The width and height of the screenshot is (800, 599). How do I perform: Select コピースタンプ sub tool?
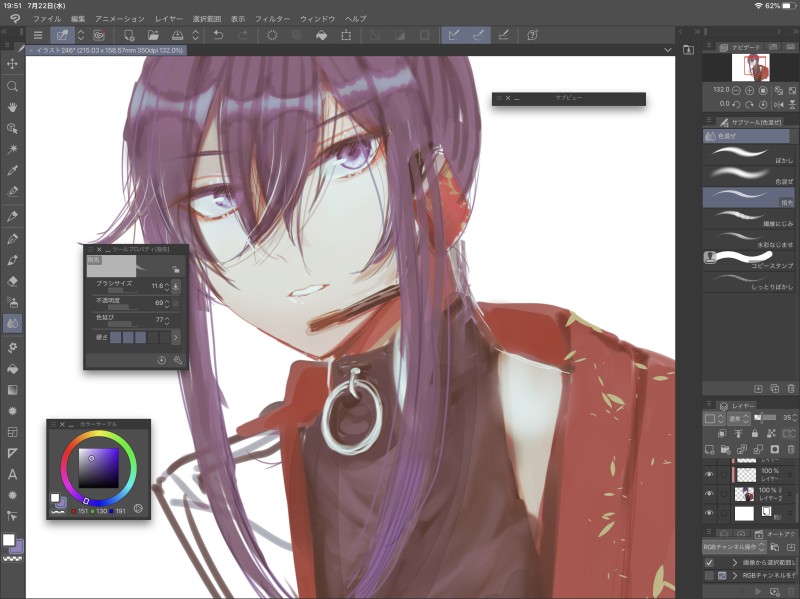click(748, 260)
